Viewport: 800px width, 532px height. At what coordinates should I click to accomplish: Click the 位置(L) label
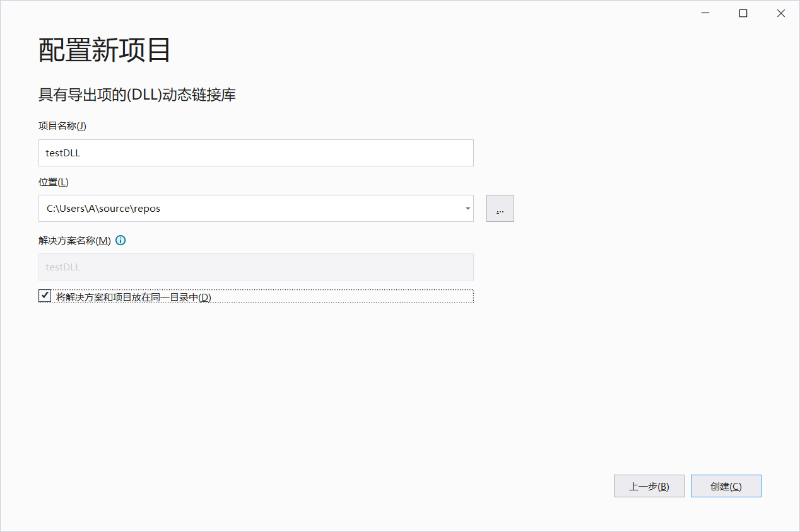(54, 182)
